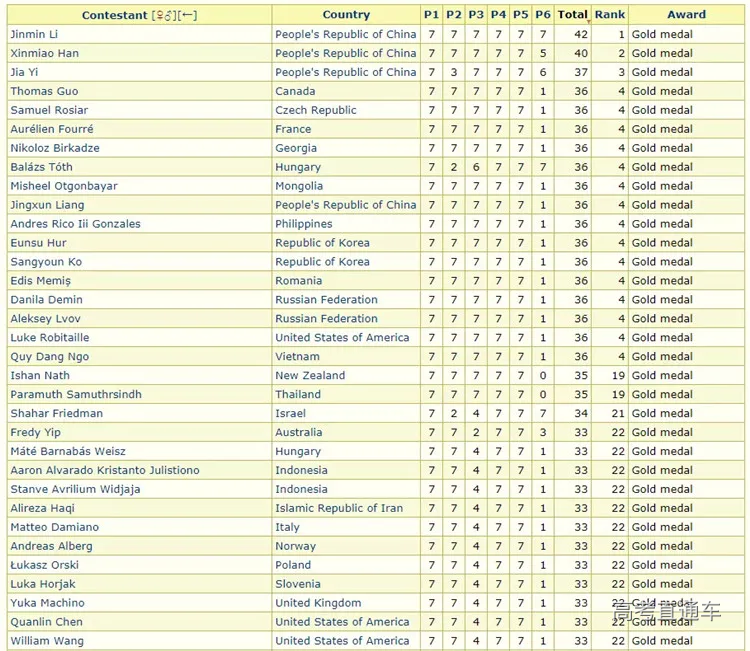Sort results by P1 score header
The height and width of the screenshot is (651, 750).
coord(431,15)
